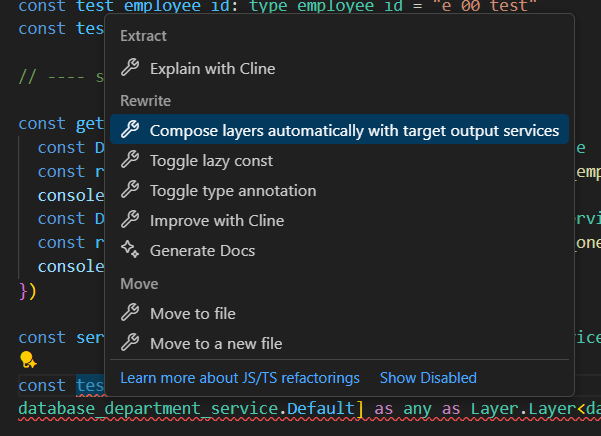Select Compose layers automatically with target output services
Image resolution: width=601 pixels, height=436 pixels.
pyautogui.click(x=339, y=129)
